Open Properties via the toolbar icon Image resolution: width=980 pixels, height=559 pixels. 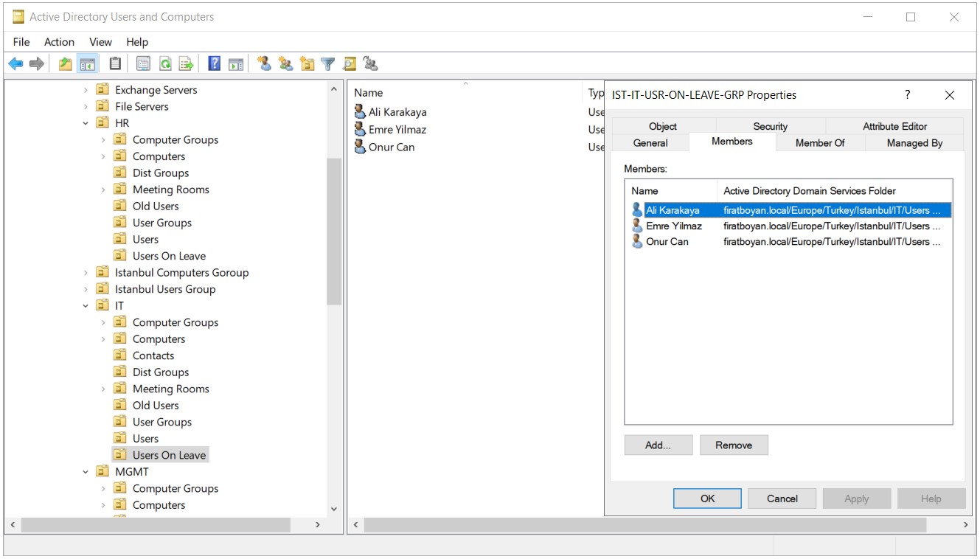(x=144, y=64)
